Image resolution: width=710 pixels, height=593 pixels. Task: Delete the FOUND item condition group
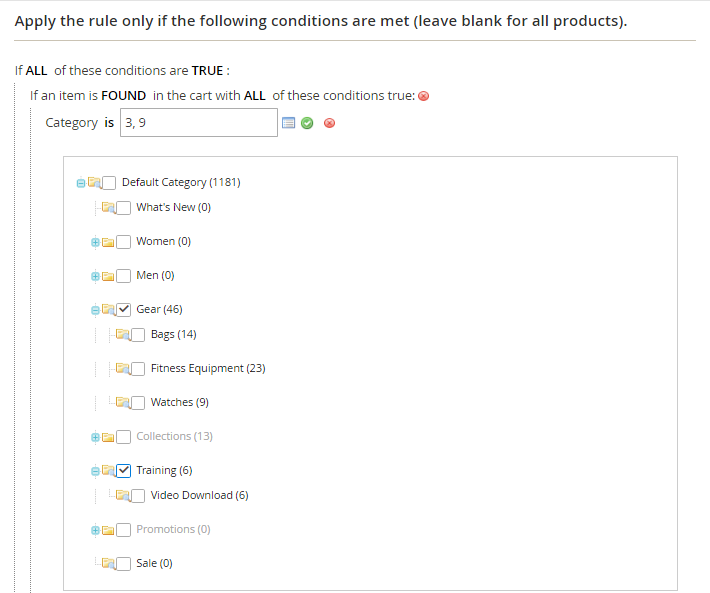424,96
